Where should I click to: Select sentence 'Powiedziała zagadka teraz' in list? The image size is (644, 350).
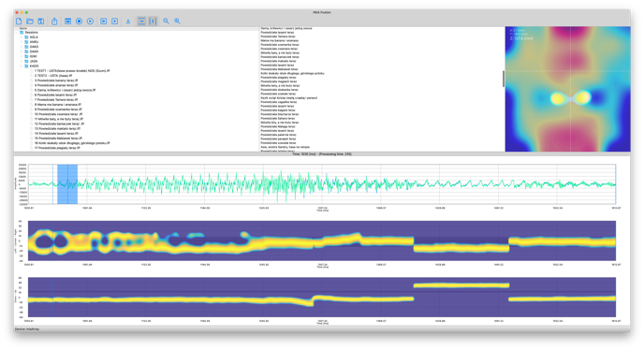pyautogui.click(x=278, y=102)
